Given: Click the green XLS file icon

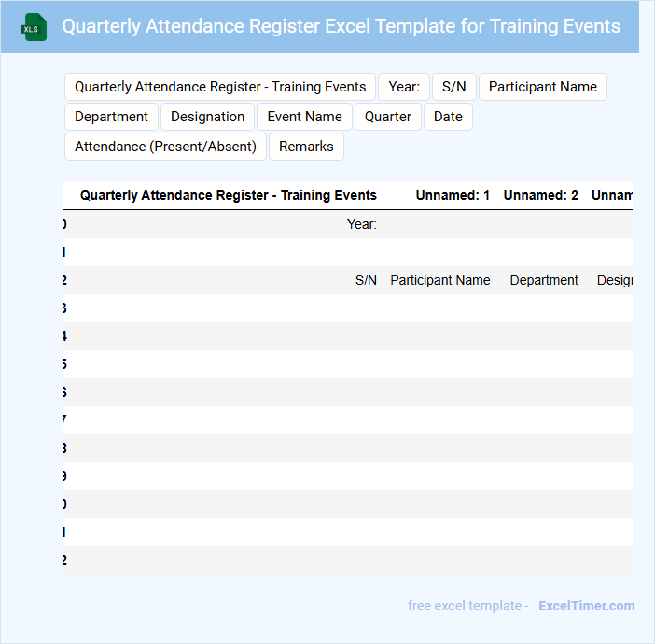Looking at the screenshot, I should point(34,27).
